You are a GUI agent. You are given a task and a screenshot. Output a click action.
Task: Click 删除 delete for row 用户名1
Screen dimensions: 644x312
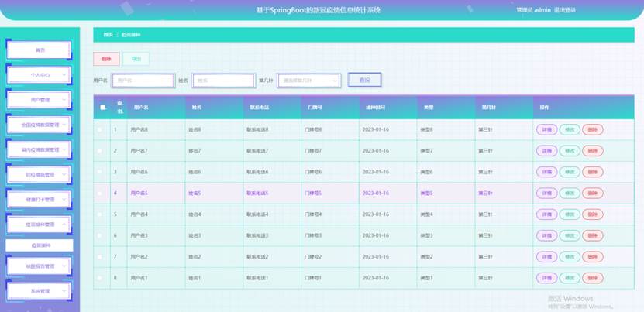point(593,278)
